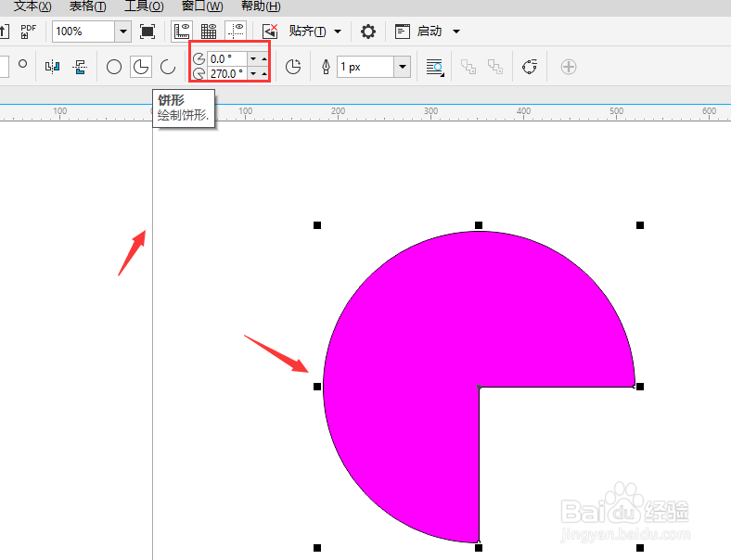Click the 启动 launcher button
The image size is (731, 560).
[x=418, y=32]
